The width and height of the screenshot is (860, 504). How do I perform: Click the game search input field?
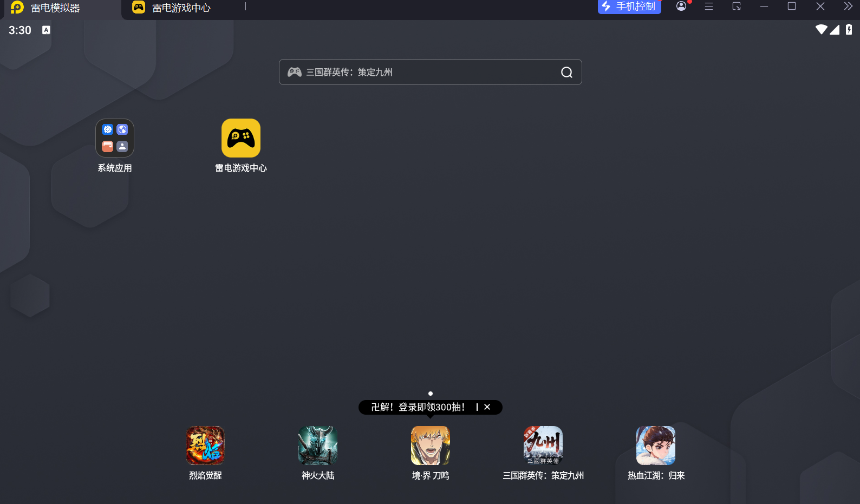[422, 73]
